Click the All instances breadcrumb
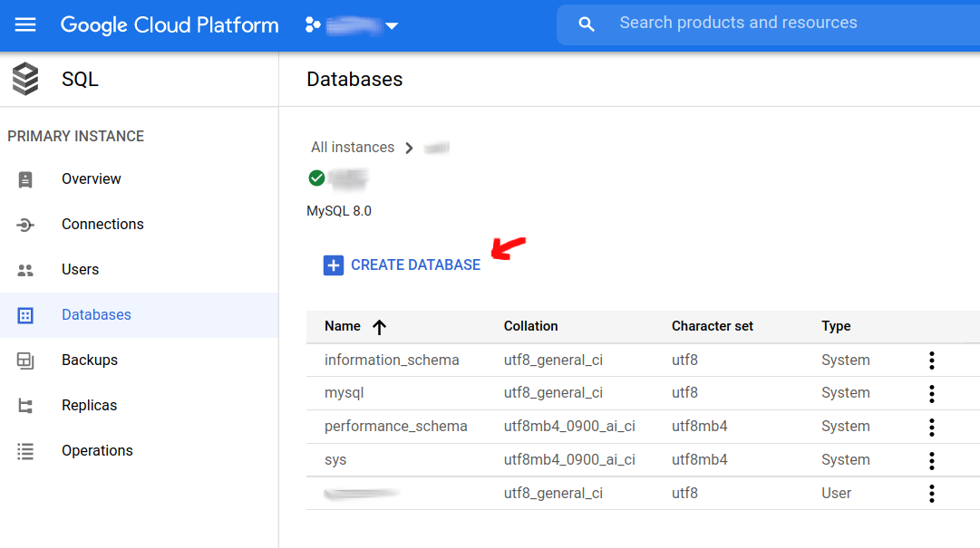Screen dimensions: 980x548 353,148
